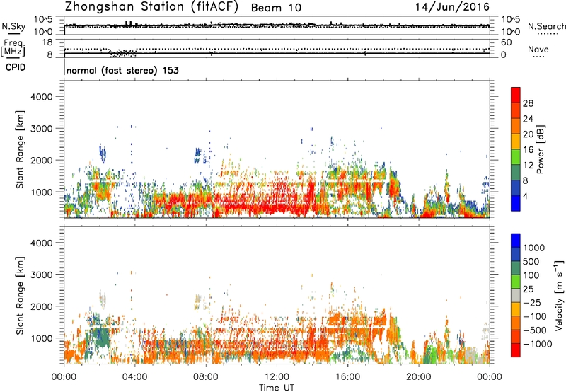Image resolution: width=566 pixels, height=392 pixels.
Task: Click the -25 label on Velocity colorbar
Action: tap(532, 302)
